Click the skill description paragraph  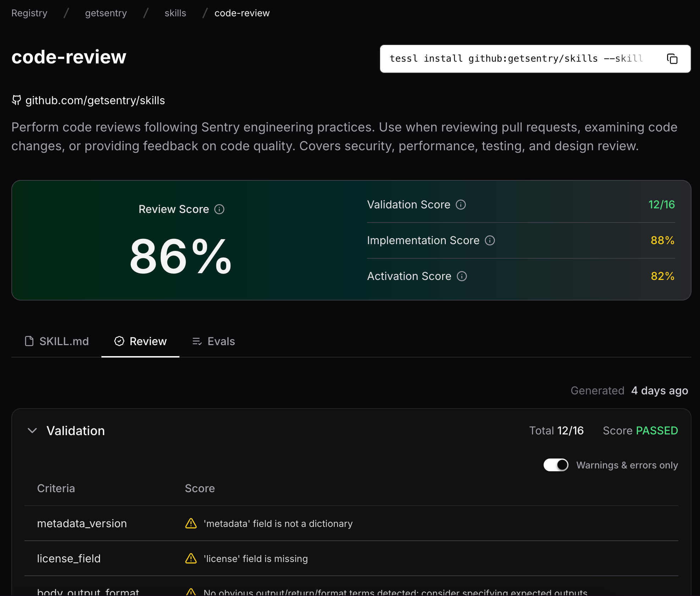[344, 136]
